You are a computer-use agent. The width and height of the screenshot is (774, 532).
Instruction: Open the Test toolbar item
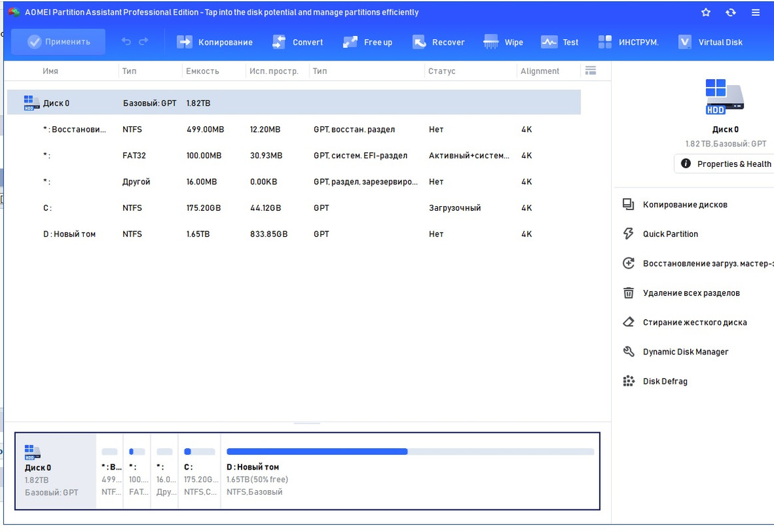coord(560,43)
